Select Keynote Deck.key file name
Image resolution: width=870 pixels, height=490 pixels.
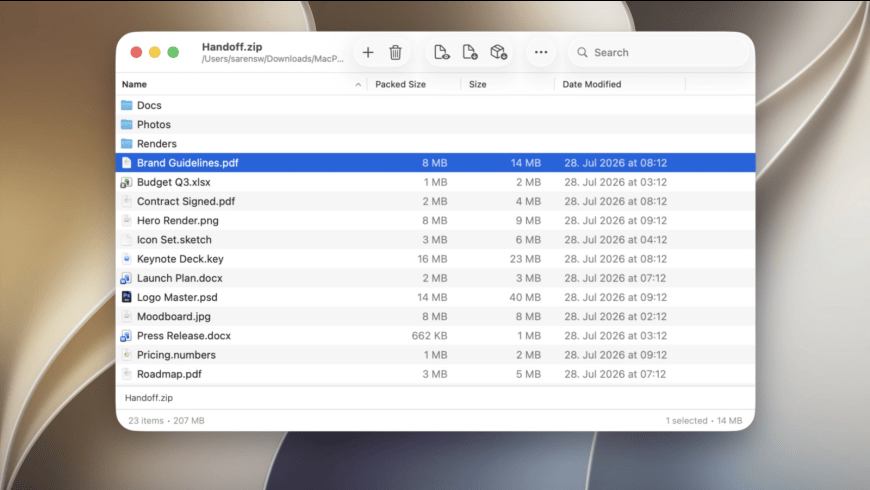180,259
